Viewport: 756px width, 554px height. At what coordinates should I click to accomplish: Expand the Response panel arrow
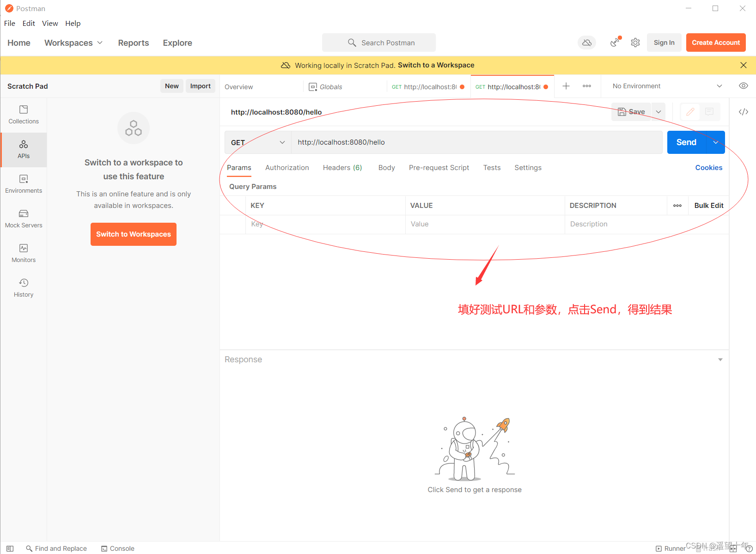click(x=720, y=359)
